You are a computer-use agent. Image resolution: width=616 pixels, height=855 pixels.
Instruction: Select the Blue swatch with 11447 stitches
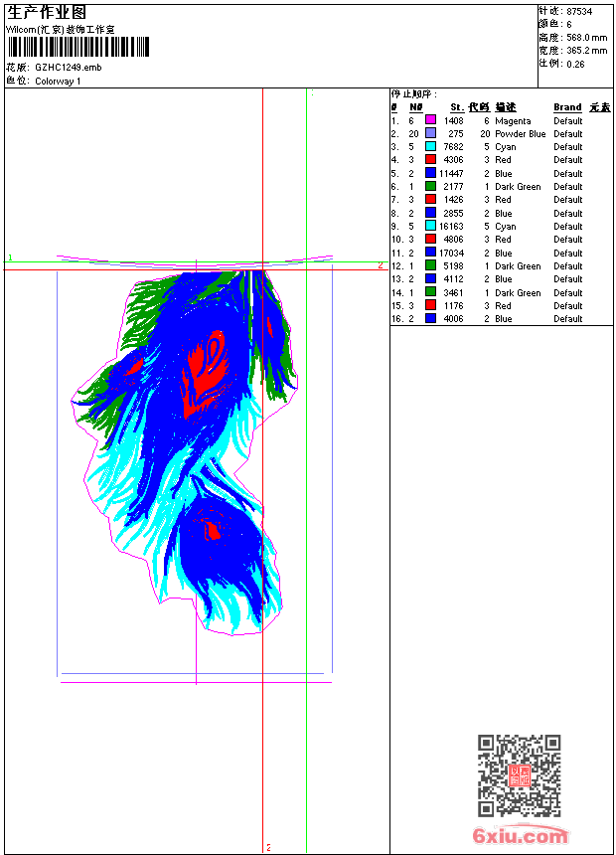tap(430, 173)
